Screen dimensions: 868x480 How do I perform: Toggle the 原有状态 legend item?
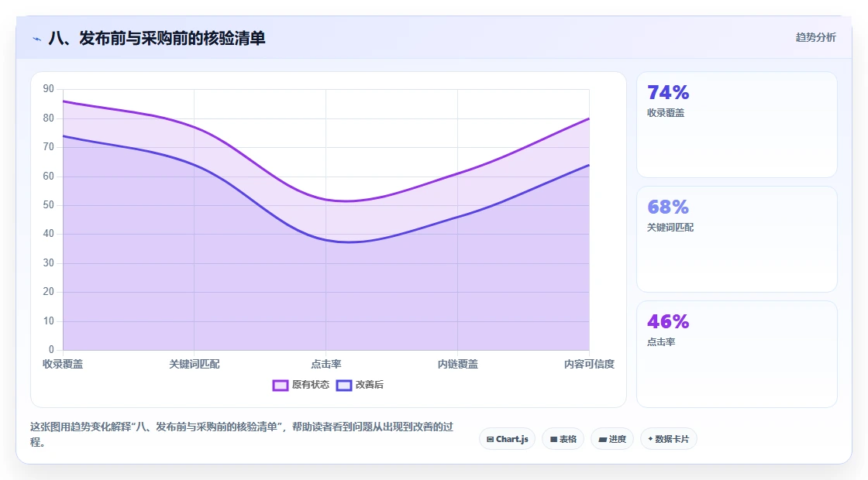point(301,385)
